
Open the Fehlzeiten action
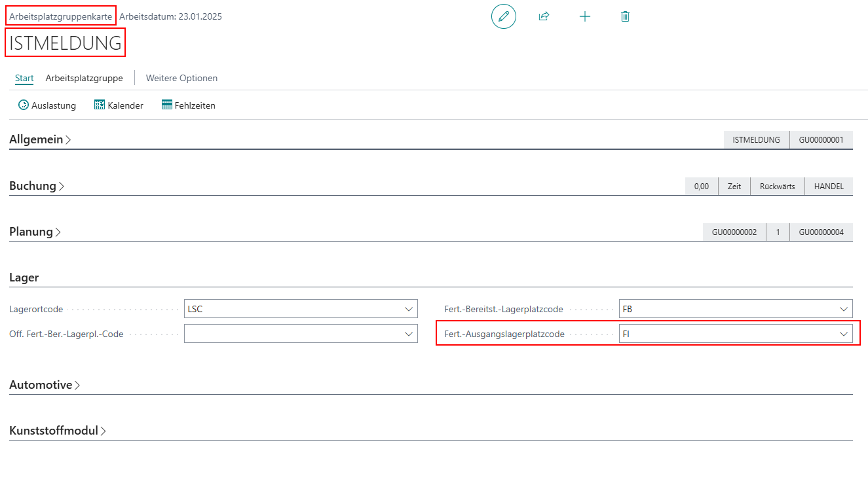tap(189, 105)
